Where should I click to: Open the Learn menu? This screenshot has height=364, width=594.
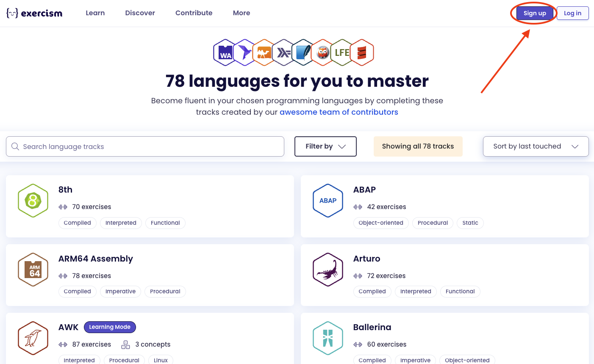tap(95, 13)
